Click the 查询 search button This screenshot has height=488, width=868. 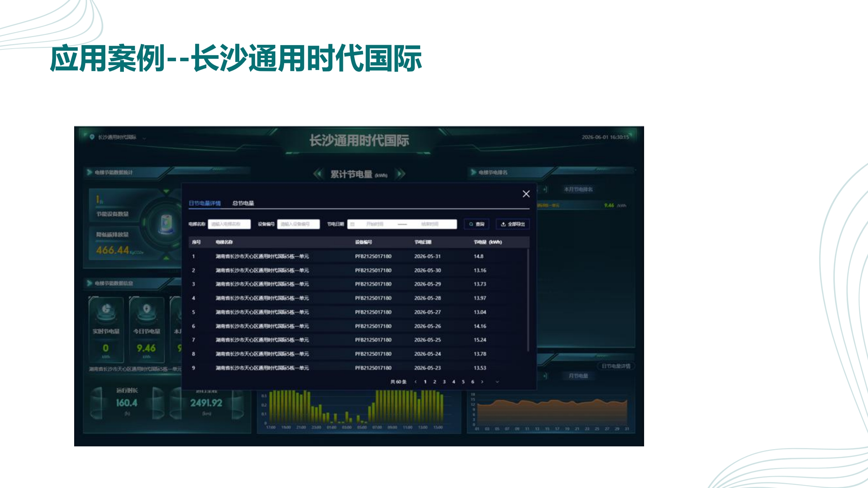tap(477, 224)
